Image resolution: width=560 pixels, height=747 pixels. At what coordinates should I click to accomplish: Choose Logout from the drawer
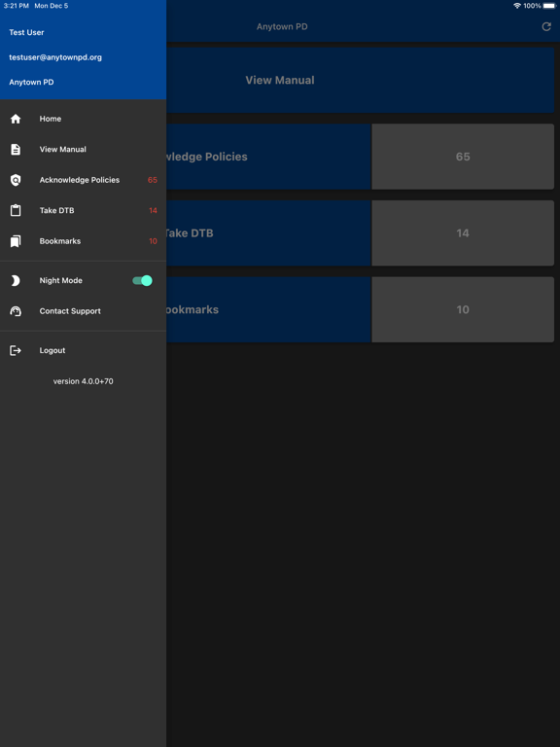pos(84,350)
